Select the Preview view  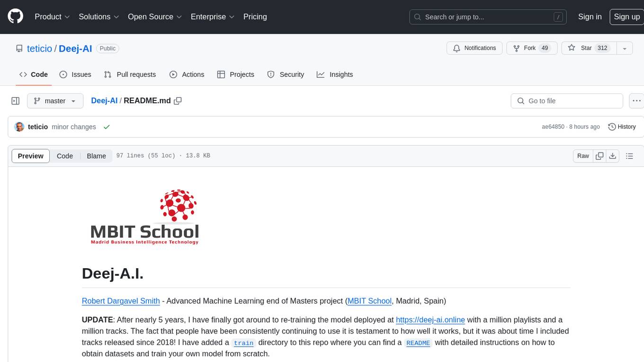pos(31,156)
